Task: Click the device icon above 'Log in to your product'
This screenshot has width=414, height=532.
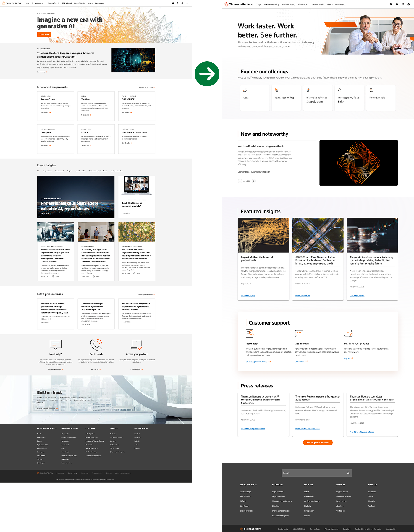Action: [348, 333]
